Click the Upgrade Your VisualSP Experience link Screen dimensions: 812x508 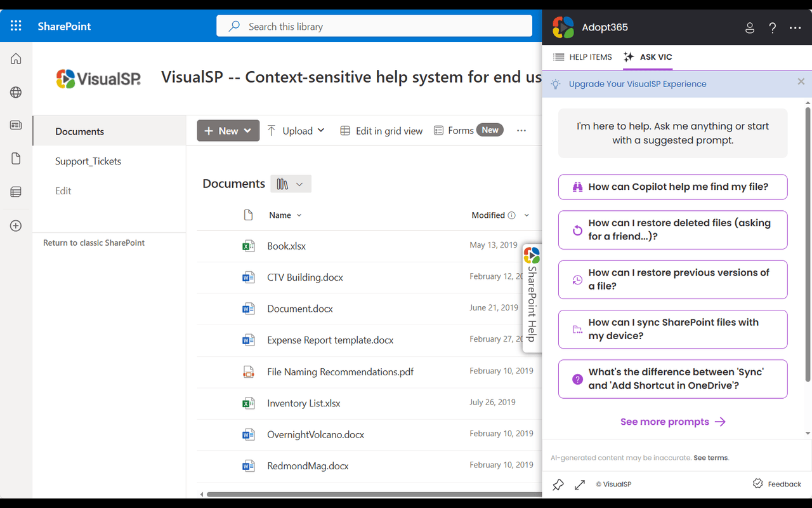(x=638, y=84)
